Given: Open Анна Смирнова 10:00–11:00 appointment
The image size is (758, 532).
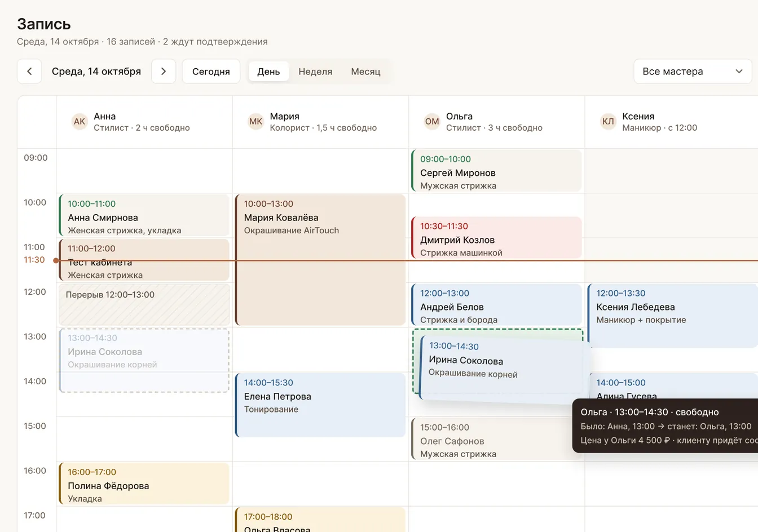Looking at the screenshot, I should tap(144, 215).
